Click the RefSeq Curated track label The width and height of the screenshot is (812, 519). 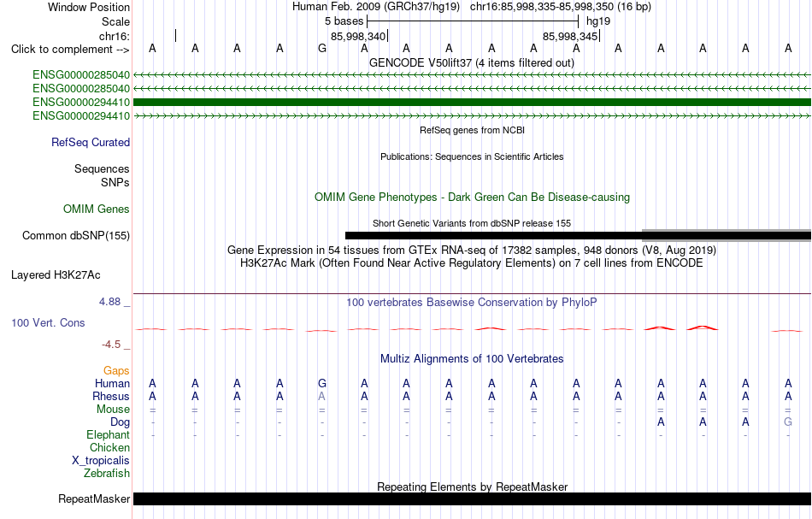tap(91, 143)
